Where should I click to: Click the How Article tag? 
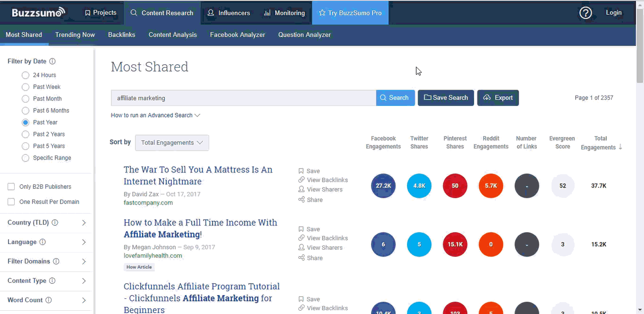[139, 267]
